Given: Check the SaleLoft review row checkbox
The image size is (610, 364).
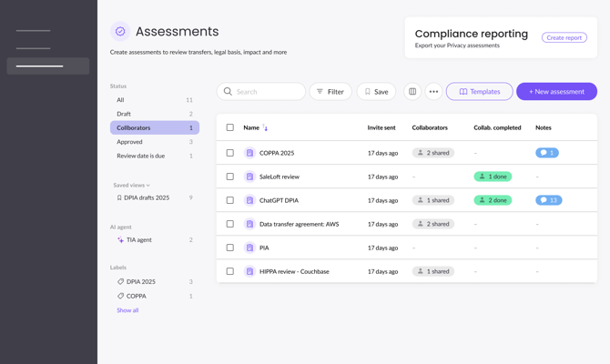Looking at the screenshot, I should tap(230, 177).
